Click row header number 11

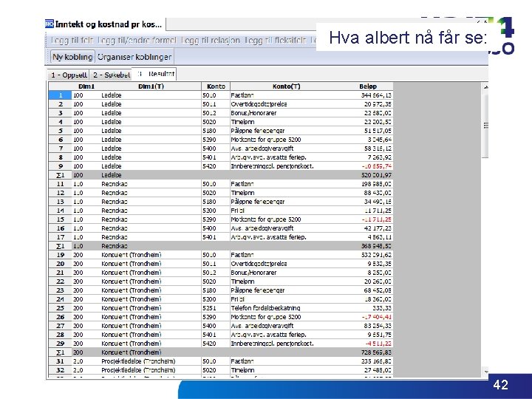click(60, 184)
